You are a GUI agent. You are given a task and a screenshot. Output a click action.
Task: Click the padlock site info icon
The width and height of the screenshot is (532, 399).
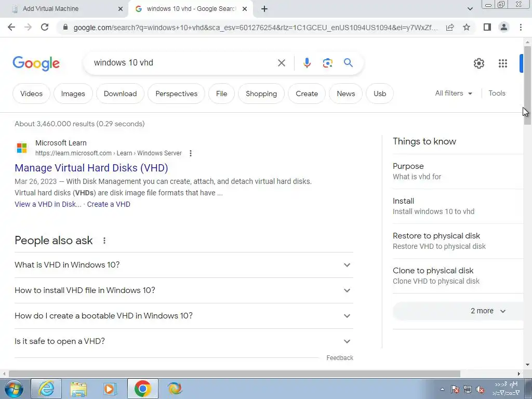[65, 27]
